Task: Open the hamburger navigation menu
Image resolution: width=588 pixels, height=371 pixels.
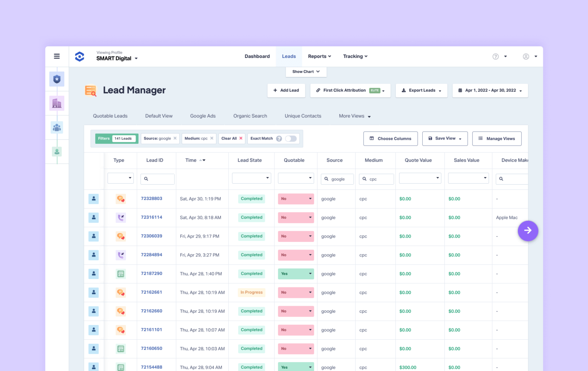Action: point(57,56)
